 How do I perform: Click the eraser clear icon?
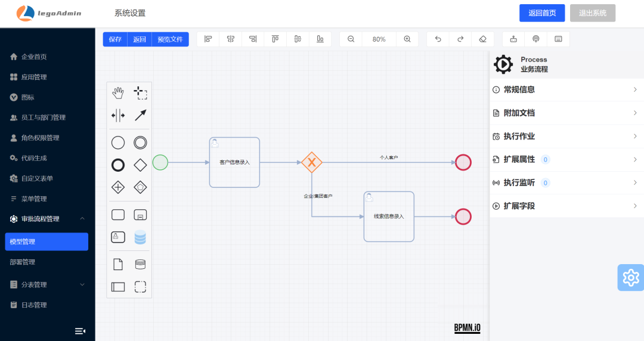(482, 39)
